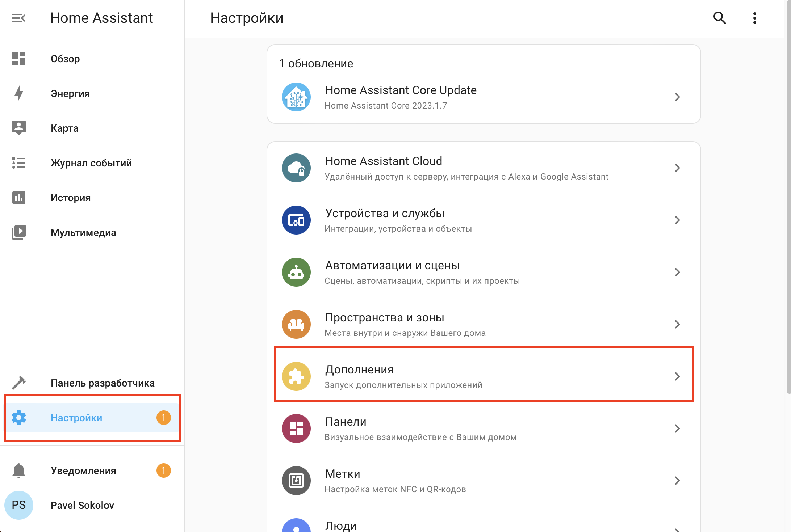This screenshot has width=791, height=532.
Task: Expand Home Assistant Core Update chevron
Action: [x=677, y=97]
